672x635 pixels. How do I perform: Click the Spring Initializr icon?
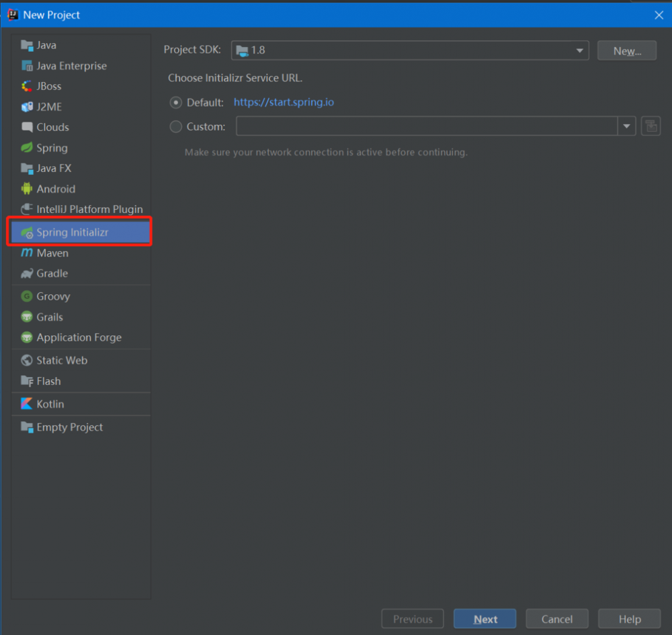coord(27,232)
